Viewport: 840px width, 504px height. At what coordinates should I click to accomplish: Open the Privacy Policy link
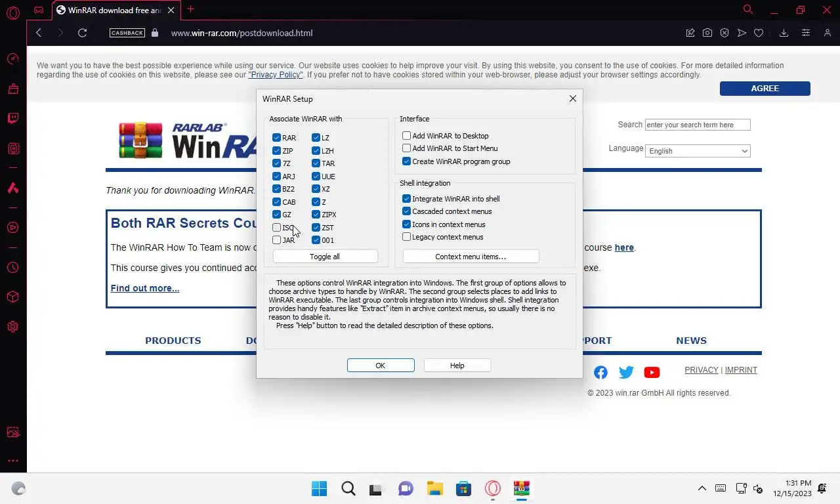point(276,75)
